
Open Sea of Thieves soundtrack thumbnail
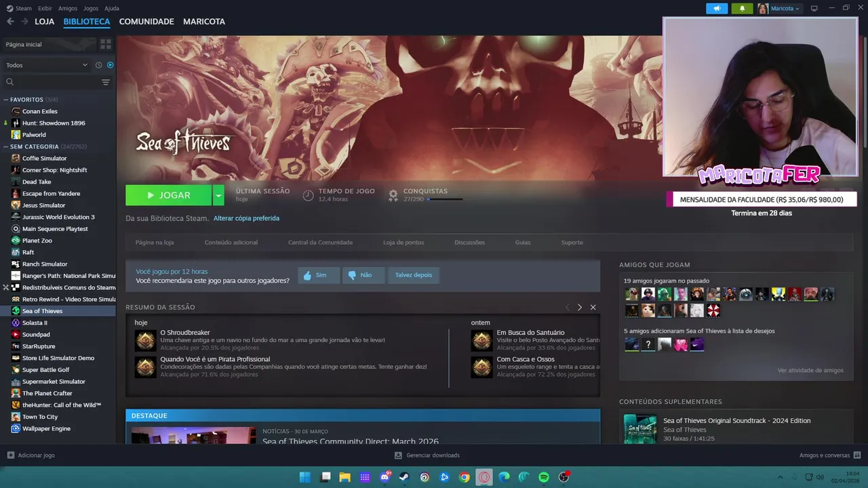pos(640,430)
